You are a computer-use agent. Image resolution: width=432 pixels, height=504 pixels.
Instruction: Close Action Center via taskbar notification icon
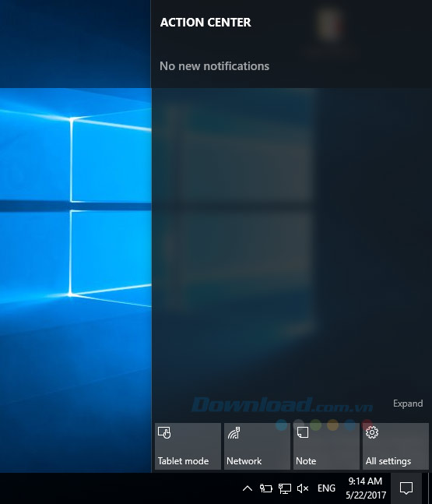pyautogui.click(x=406, y=488)
